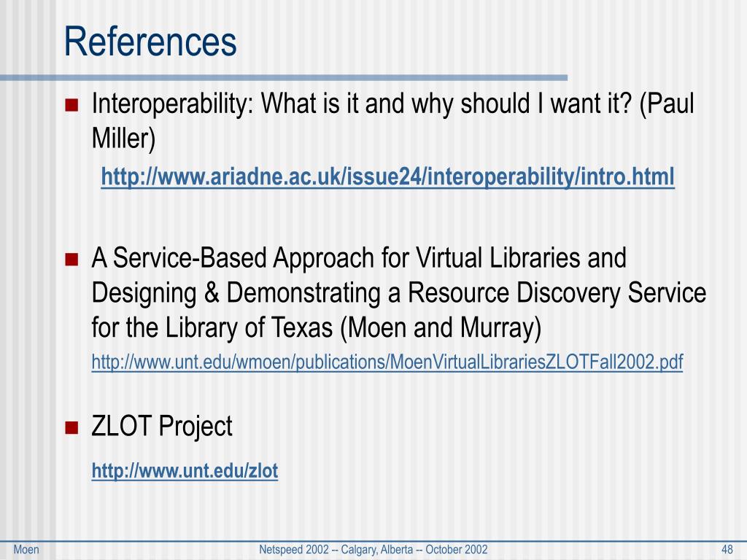The height and width of the screenshot is (560, 747).
Task: Click the References slide title
Action: pyautogui.click(x=150, y=42)
